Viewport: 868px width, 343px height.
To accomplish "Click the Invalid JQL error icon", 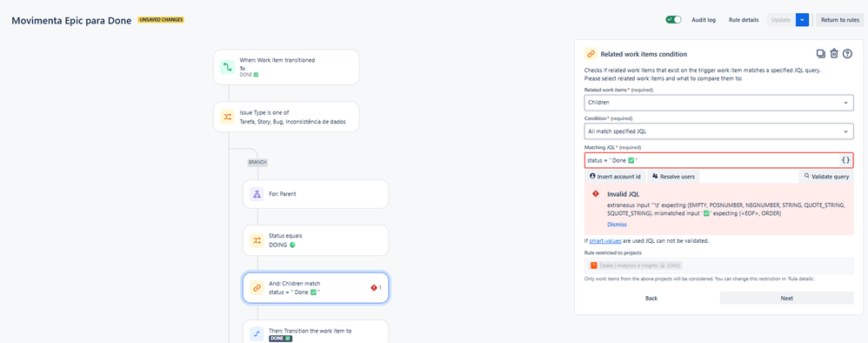I will pos(596,194).
